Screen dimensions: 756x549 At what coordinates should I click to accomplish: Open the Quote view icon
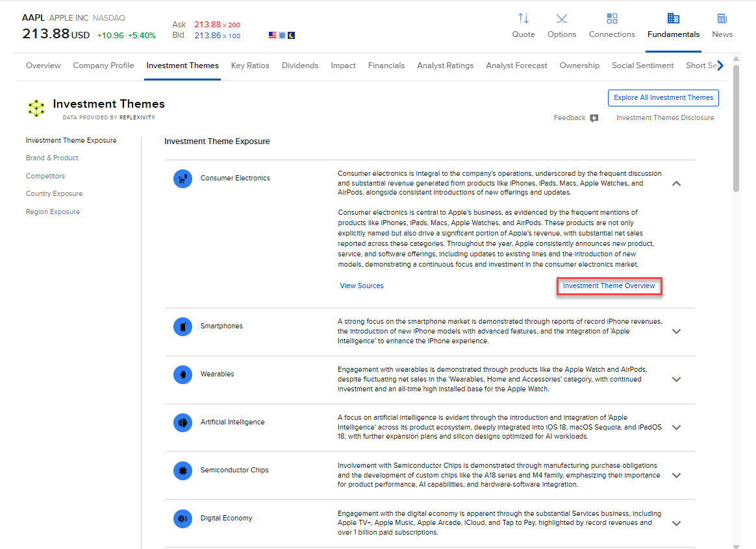point(523,19)
